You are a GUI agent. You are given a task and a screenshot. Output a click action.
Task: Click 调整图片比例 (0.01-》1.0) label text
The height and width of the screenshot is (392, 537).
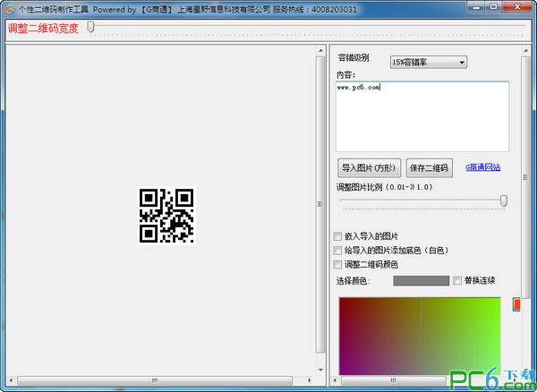point(384,187)
